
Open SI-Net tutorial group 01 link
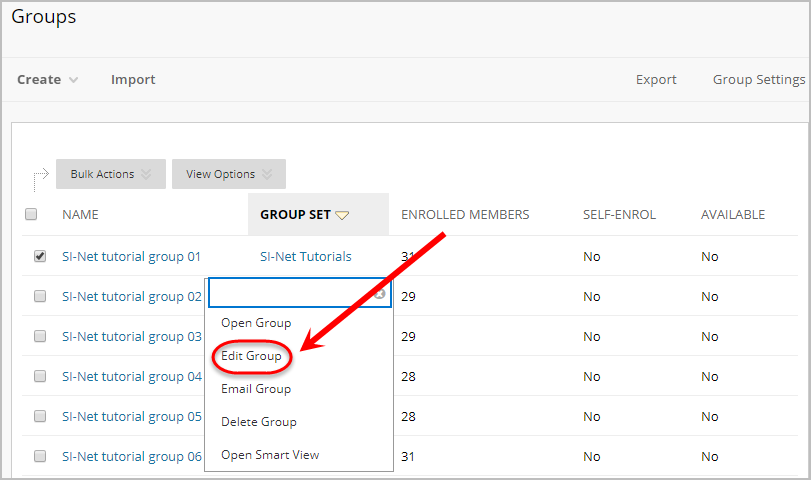(x=131, y=257)
